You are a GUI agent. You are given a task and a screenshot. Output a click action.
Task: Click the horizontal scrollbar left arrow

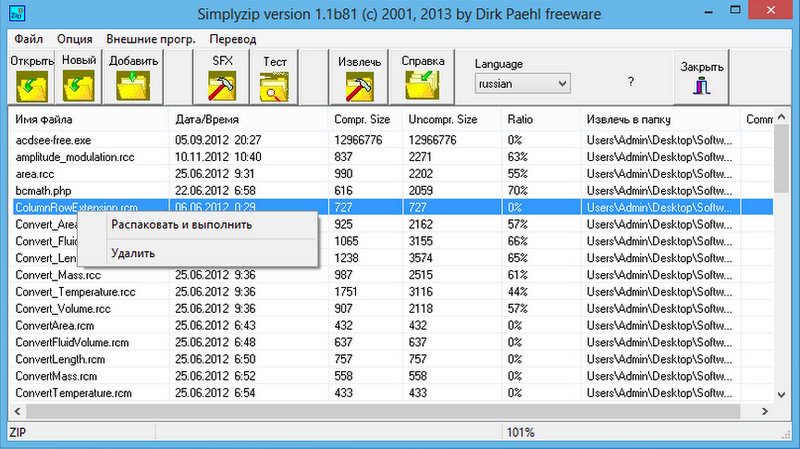[x=17, y=411]
